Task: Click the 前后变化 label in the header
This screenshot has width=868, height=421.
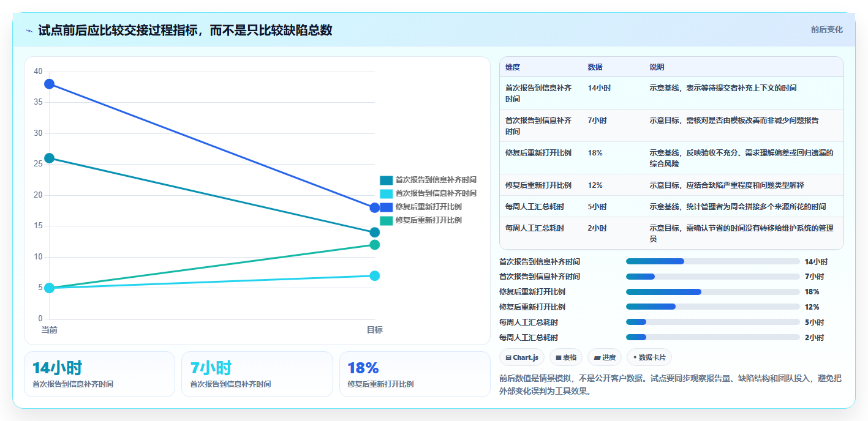Action: [826, 29]
